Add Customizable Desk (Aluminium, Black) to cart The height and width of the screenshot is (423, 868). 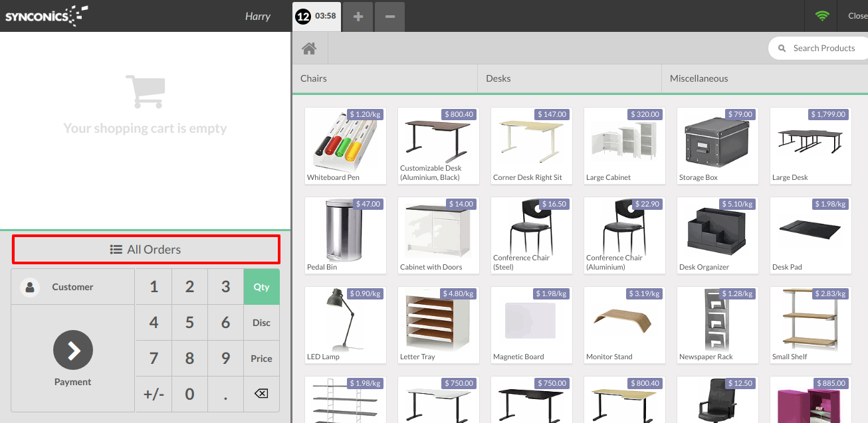click(x=439, y=146)
